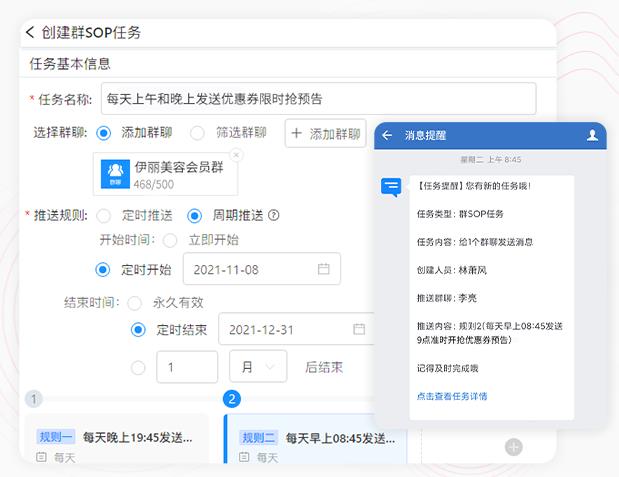Image resolution: width=619 pixels, height=477 pixels.
Task: Click the 记得及时完成哦 text
Action: (x=447, y=368)
